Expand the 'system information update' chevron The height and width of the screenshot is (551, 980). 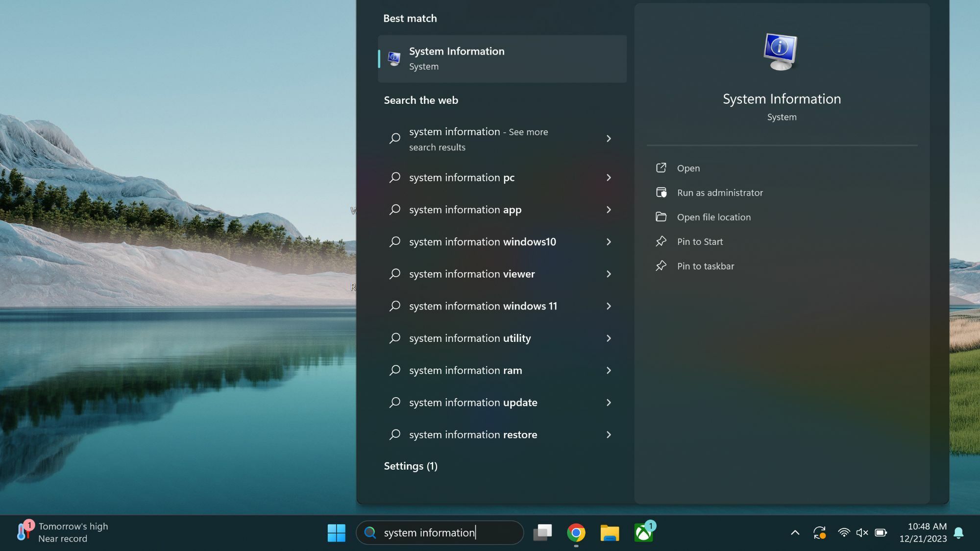(609, 403)
